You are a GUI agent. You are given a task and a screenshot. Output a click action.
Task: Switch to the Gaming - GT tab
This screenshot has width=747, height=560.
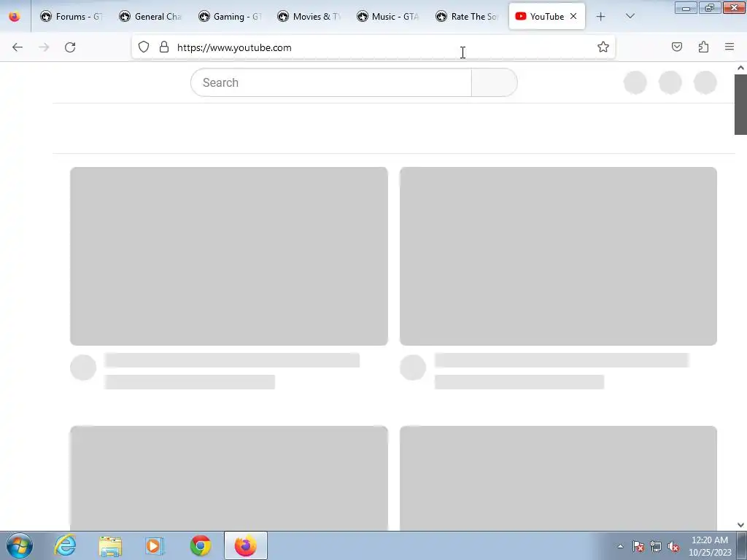[x=230, y=17]
